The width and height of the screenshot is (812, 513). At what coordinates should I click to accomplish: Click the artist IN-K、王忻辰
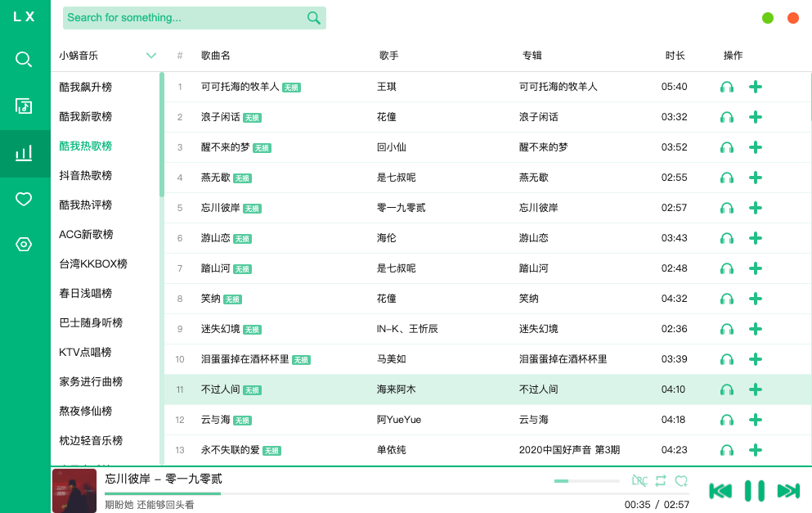407,329
